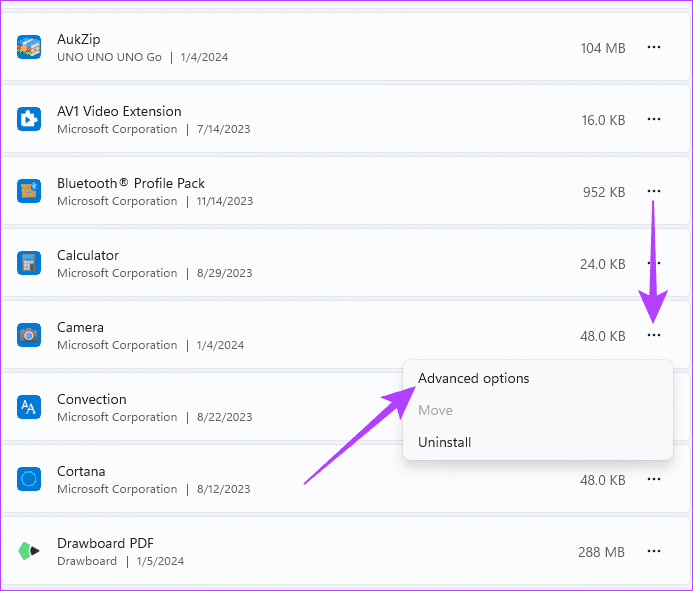Screen dimensions: 693x591
Task: Click the Cortana app icon
Action: 29,479
